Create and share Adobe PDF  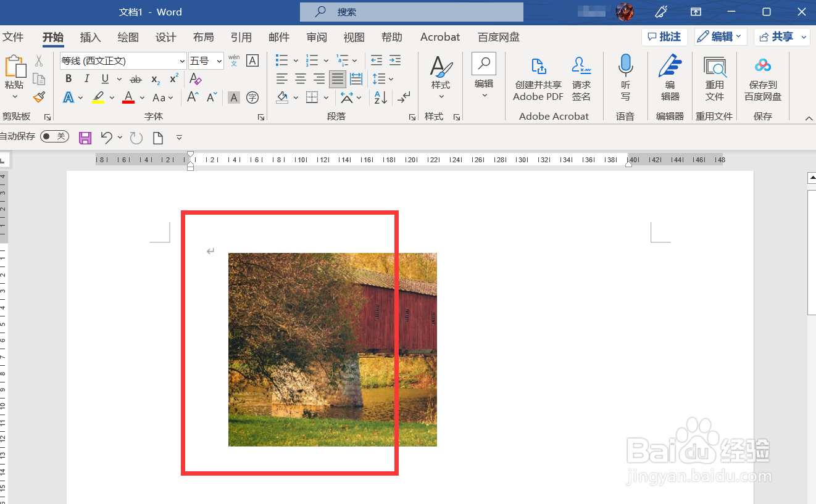538,78
